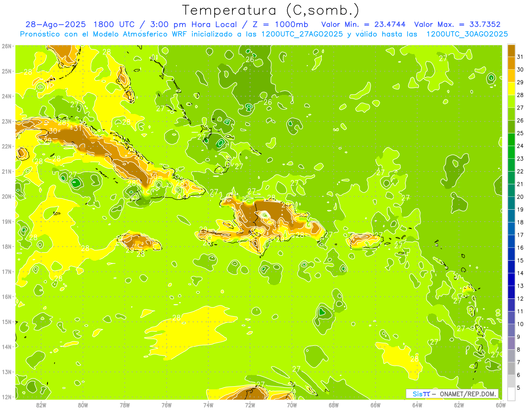This screenshot has width=532, height=411.
Task: Click the legend value 15
Action: coord(520,260)
